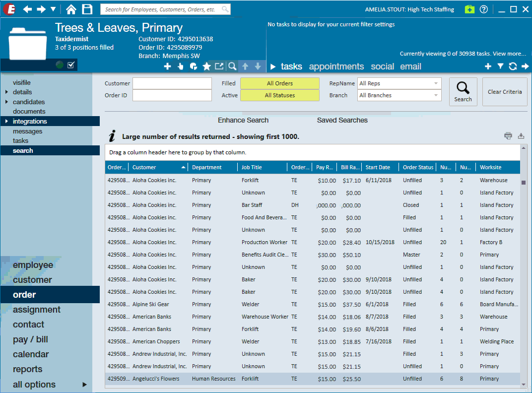Image resolution: width=532 pixels, height=393 pixels.
Task: Open the reports navigation section
Action: 27,369
